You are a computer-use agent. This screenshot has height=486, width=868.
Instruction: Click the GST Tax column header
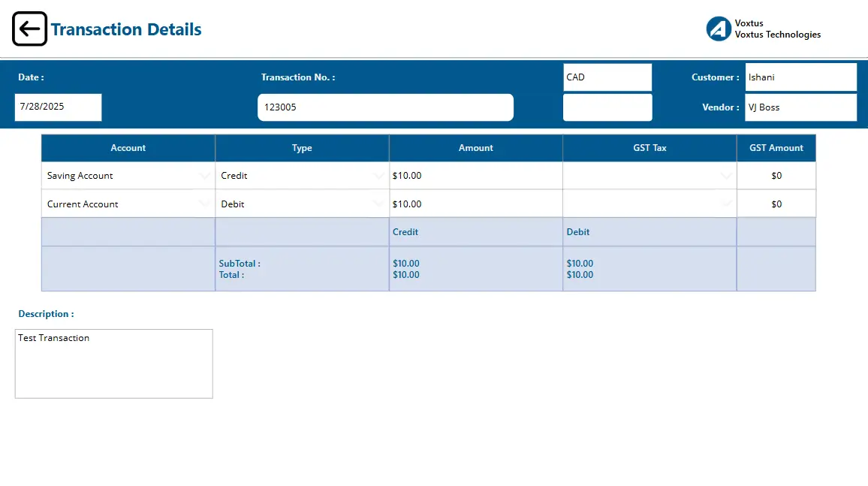649,148
